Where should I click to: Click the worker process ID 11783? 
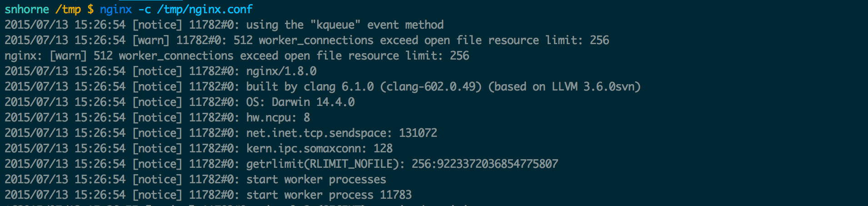point(396,195)
